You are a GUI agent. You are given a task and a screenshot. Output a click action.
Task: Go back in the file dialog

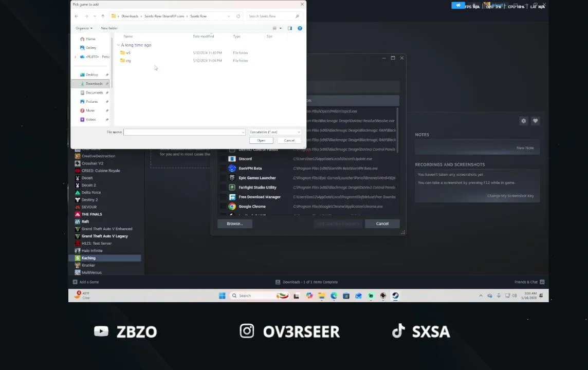pyautogui.click(x=77, y=16)
